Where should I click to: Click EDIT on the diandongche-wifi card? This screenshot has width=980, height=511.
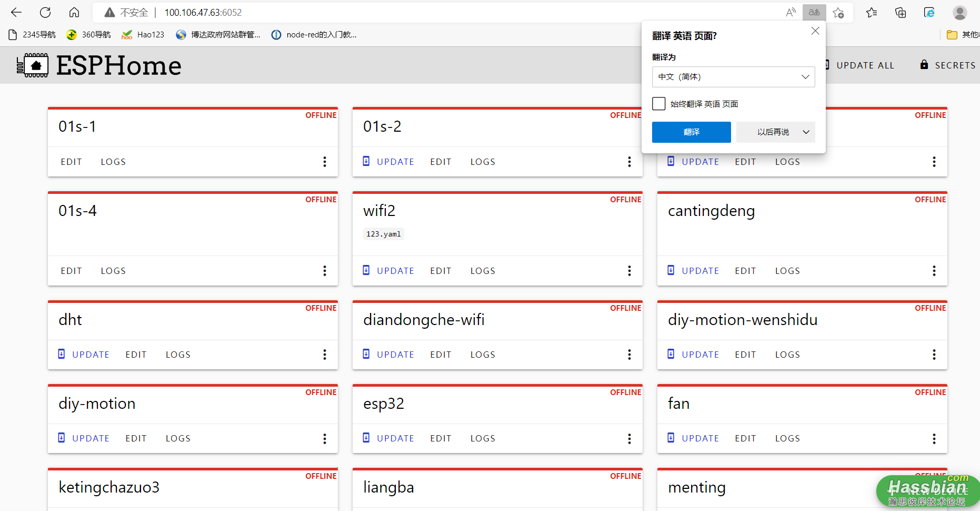pos(441,355)
